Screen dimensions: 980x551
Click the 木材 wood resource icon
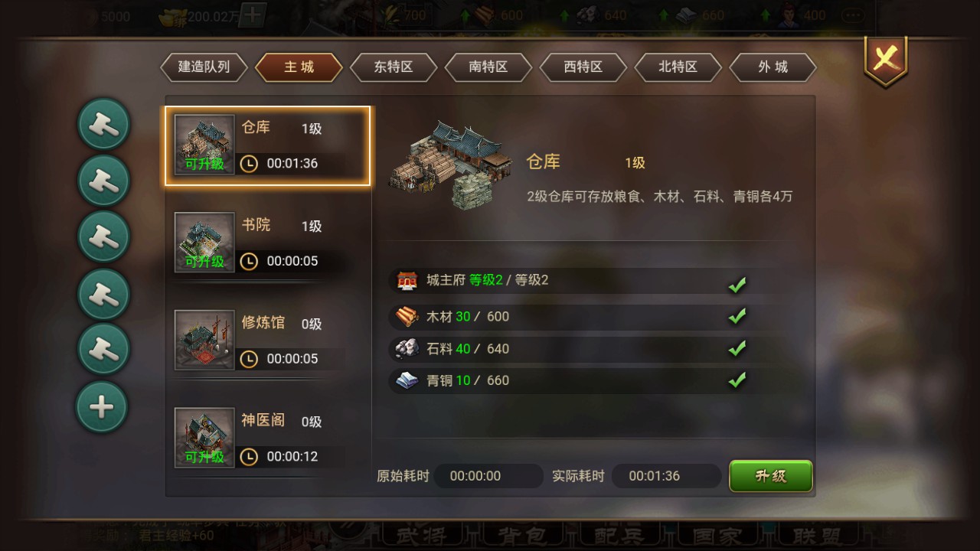pos(407,317)
